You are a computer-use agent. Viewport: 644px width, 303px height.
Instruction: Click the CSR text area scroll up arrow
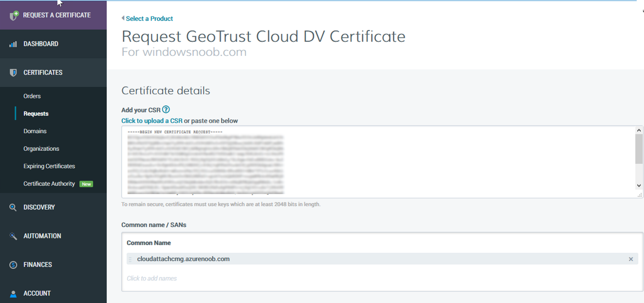pyautogui.click(x=639, y=130)
